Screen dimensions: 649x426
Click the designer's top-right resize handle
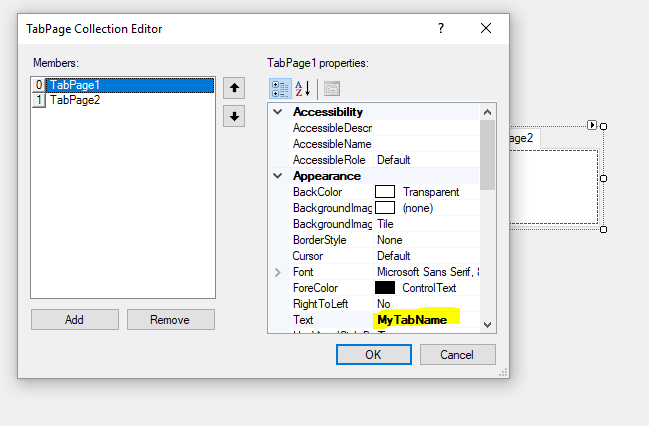[x=603, y=126]
